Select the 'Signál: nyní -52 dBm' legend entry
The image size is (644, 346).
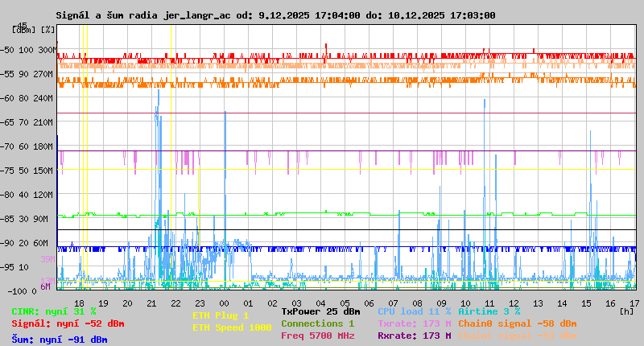[x=68, y=323]
